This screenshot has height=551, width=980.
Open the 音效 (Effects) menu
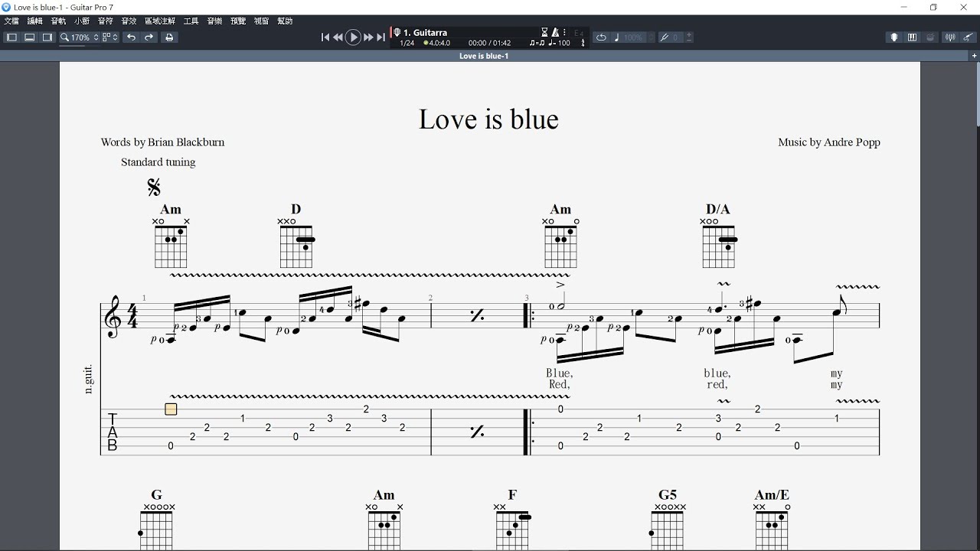point(129,21)
